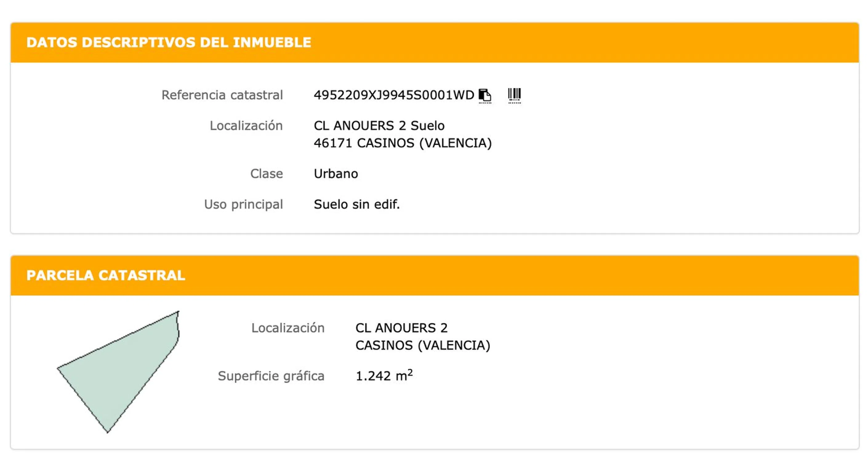This screenshot has height=462, width=868.
Task: Click the 'Clase' field label
Action: click(x=266, y=174)
